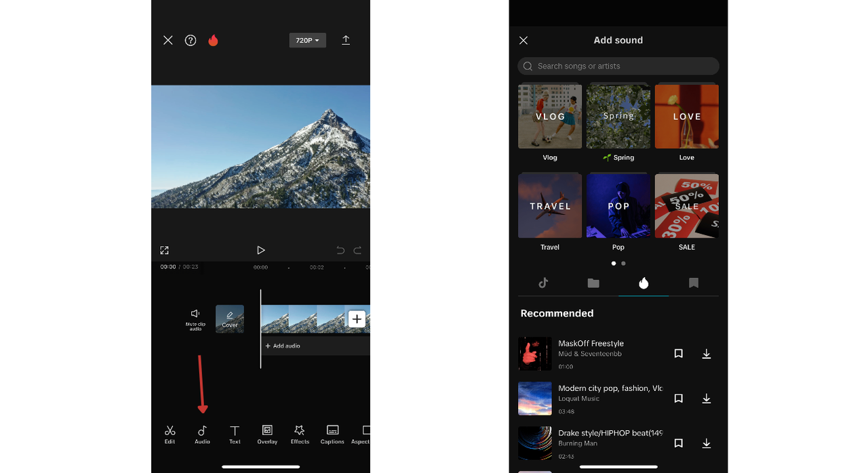The height and width of the screenshot is (473, 868).
Task: Open the Captions tool
Action: click(x=332, y=435)
